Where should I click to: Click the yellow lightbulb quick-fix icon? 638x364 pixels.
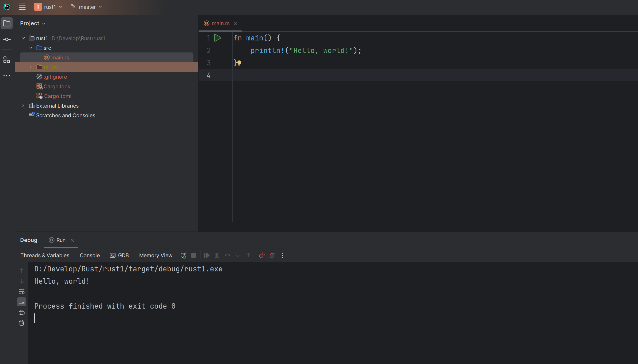pyautogui.click(x=239, y=63)
